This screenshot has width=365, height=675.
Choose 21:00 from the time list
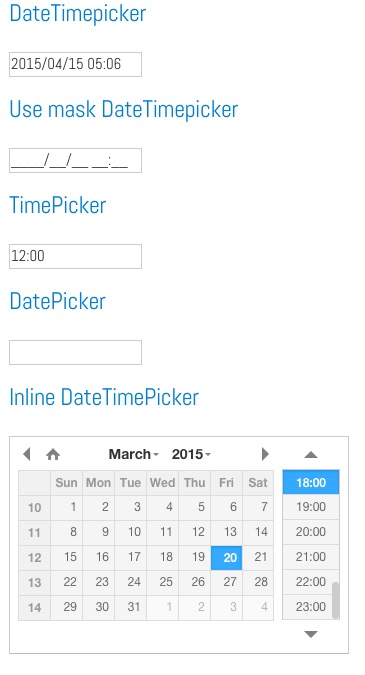[307, 557]
